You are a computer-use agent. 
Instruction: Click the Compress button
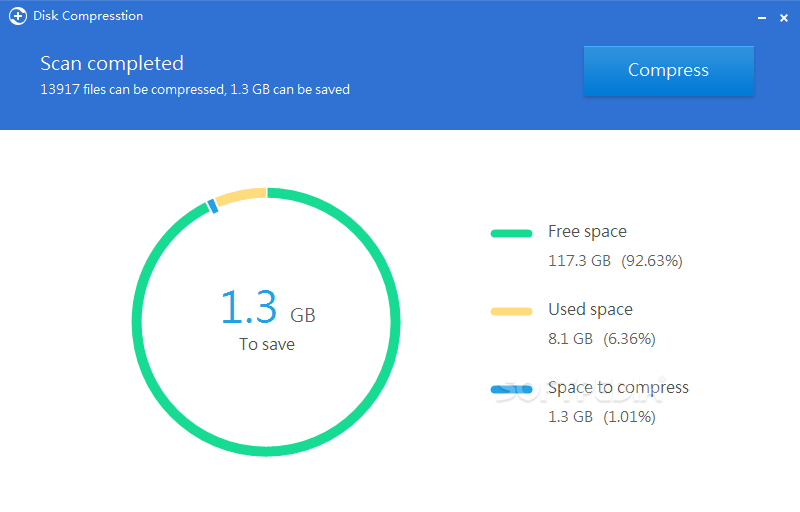pyautogui.click(x=668, y=71)
